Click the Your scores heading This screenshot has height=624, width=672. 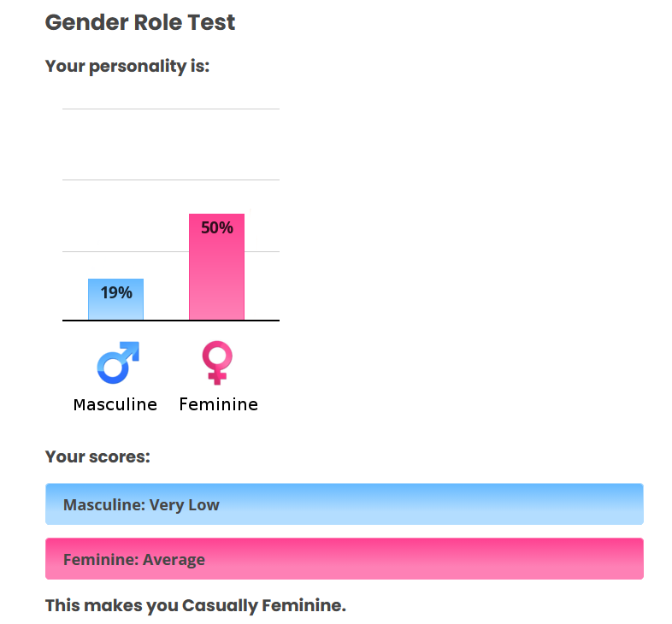(x=97, y=456)
